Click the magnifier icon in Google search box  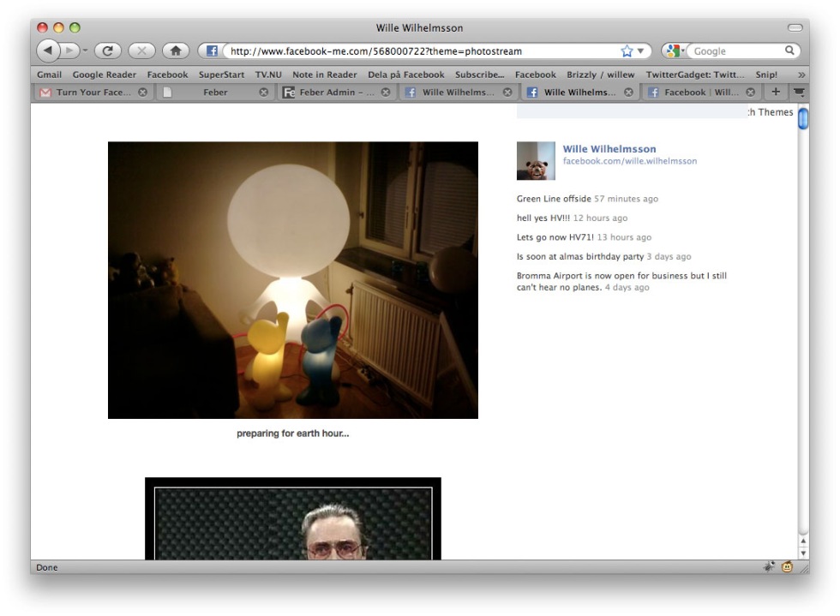[789, 51]
